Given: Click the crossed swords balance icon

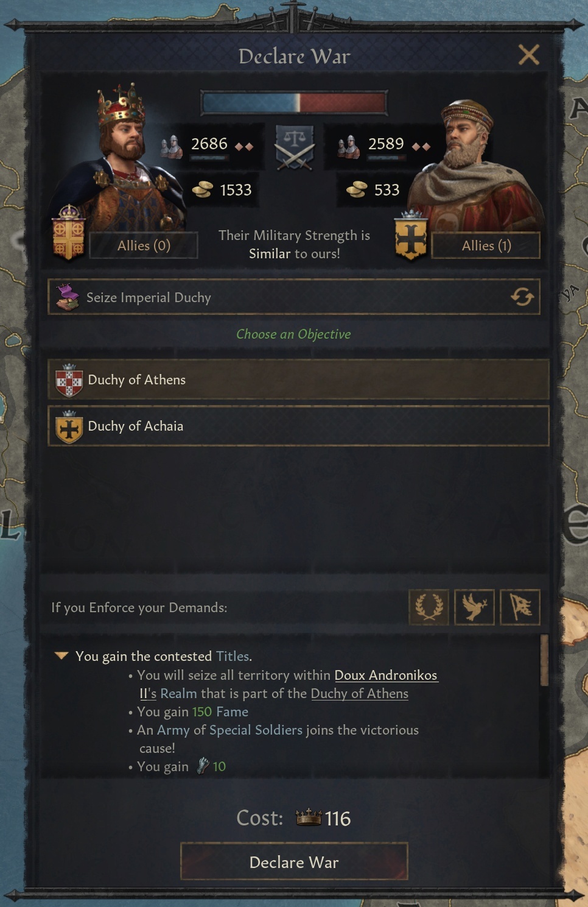Looking at the screenshot, I should pos(295,147).
